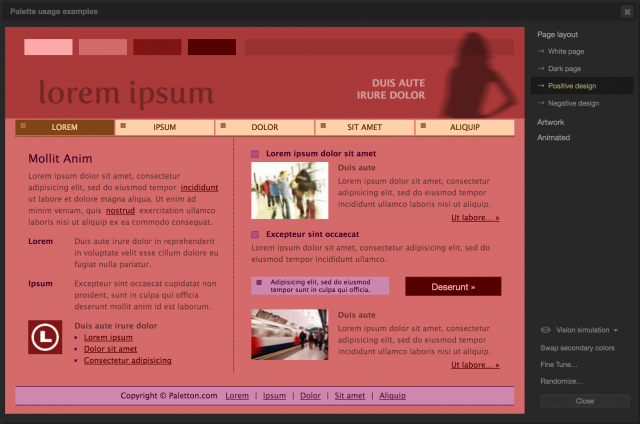640x424 pixels.
Task: Click Copyright © Paletton.com text
Action: [169, 395]
